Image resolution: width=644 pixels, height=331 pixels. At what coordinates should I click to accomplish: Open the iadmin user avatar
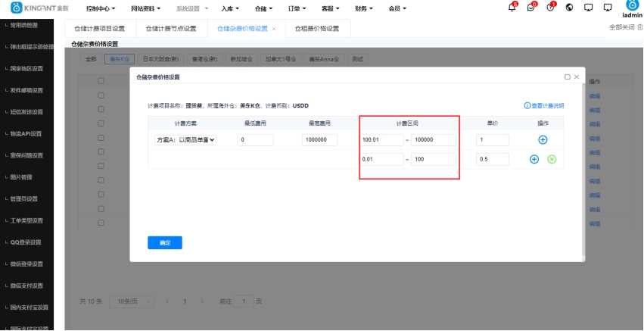coord(632,5)
